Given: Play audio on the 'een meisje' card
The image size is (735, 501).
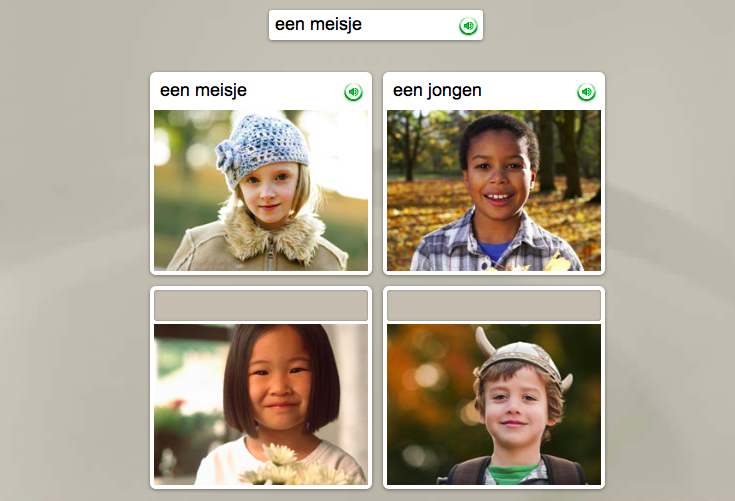Looking at the screenshot, I should tap(353, 92).
